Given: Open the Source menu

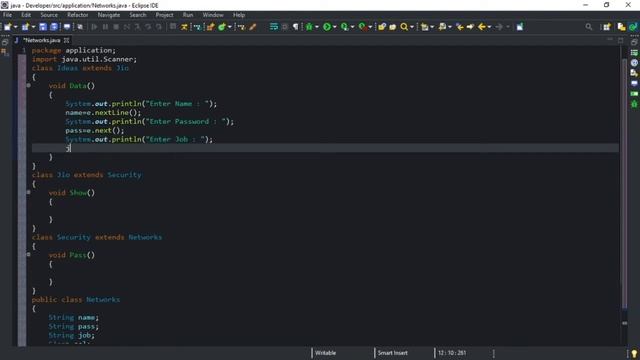Looking at the screenshot, I should click(49, 15).
